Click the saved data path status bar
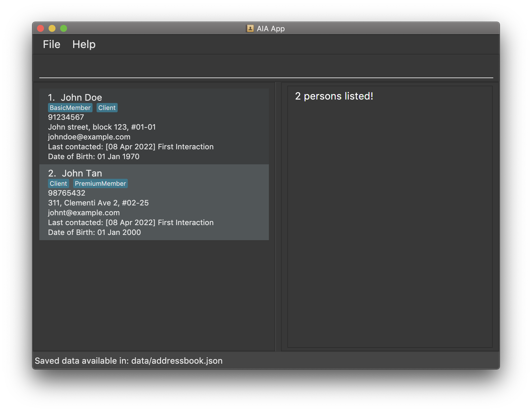The width and height of the screenshot is (532, 412). [x=129, y=361]
